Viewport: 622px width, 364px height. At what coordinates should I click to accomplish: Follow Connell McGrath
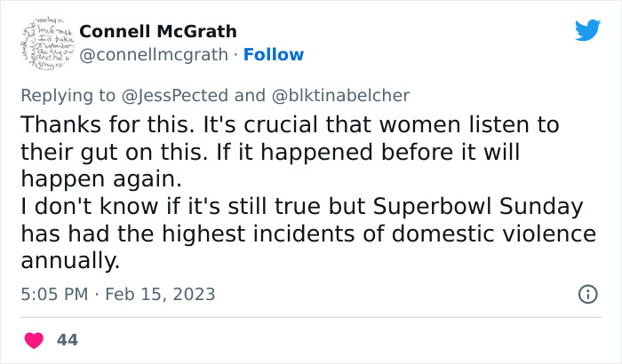(x=275, y=54)
